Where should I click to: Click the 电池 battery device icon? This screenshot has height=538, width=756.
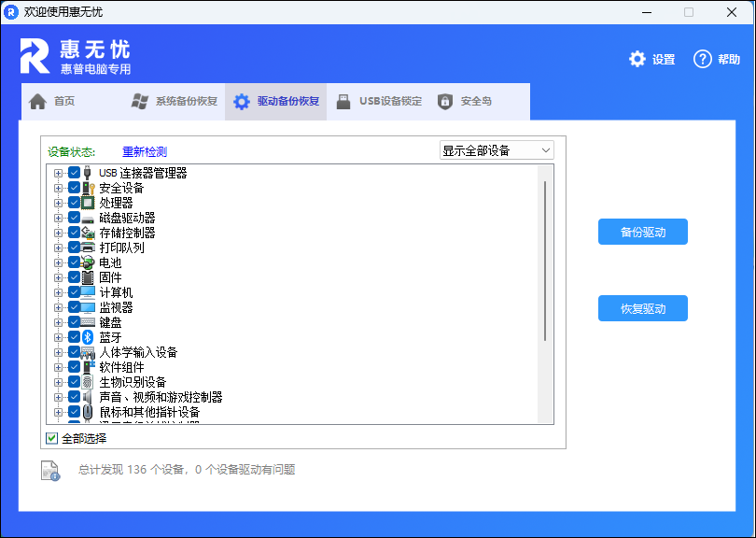click(87, 262)
